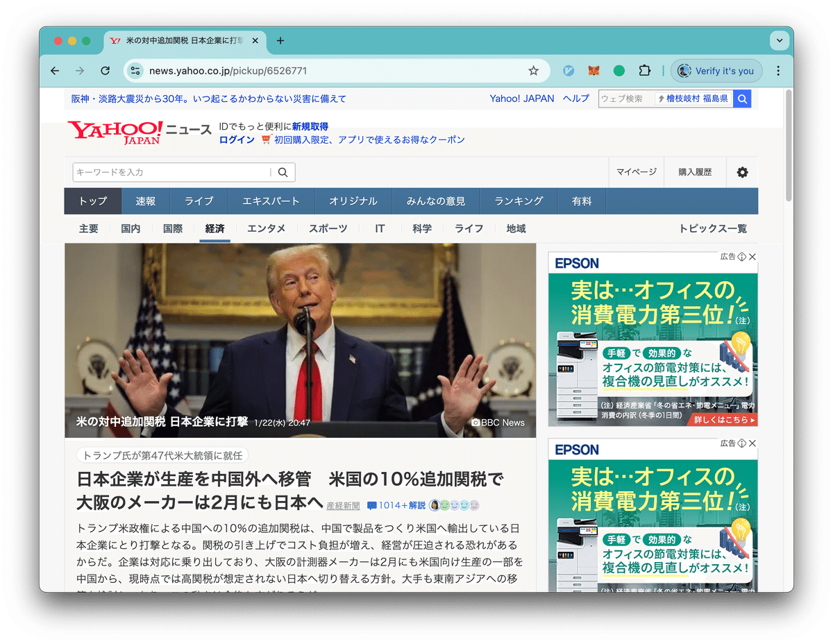Click the browser address bar URL
This screenshot has width=833, height=644.
[228, 71]
